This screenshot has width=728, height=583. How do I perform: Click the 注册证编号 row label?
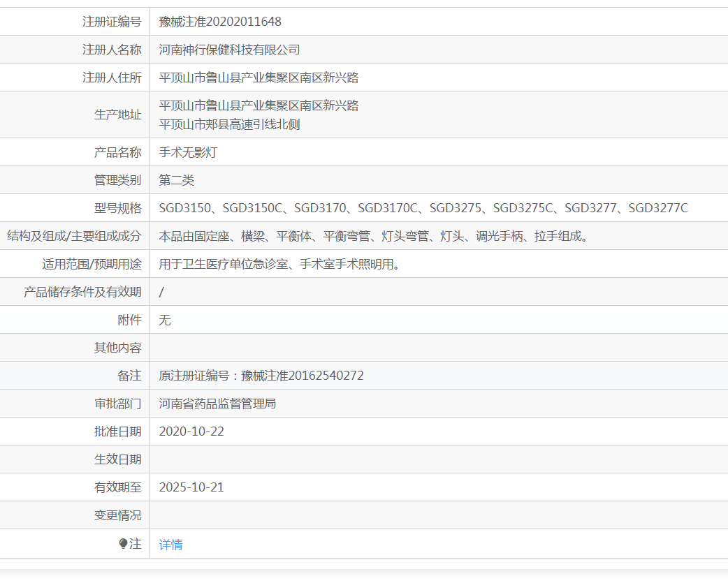point(112,22)
